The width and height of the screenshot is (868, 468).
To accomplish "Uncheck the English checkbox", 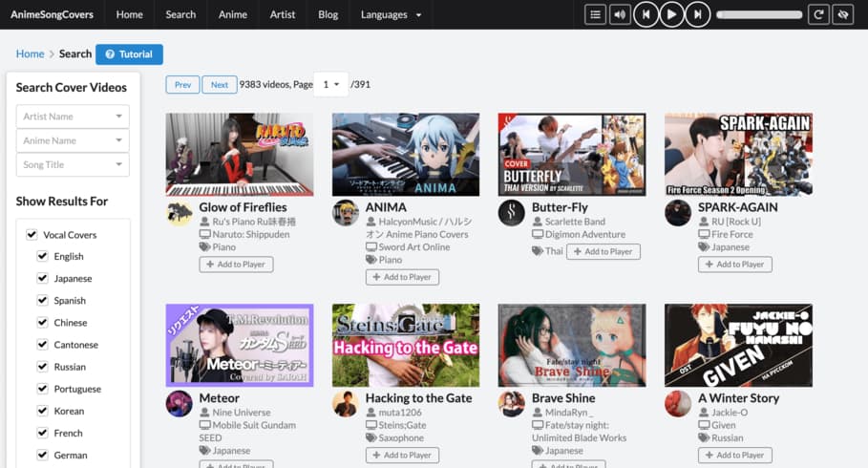I will [42, 256].
